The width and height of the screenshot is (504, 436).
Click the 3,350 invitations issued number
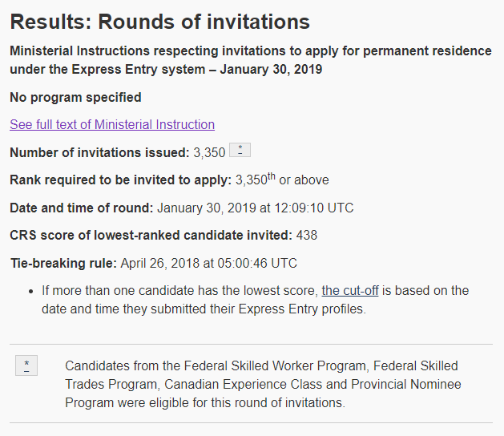pyautogui.click(x=209, y=152)
